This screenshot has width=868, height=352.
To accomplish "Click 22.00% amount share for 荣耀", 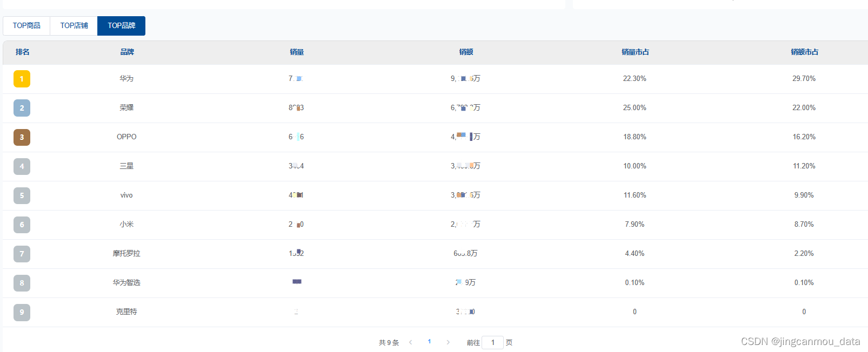I will (804, 108).
